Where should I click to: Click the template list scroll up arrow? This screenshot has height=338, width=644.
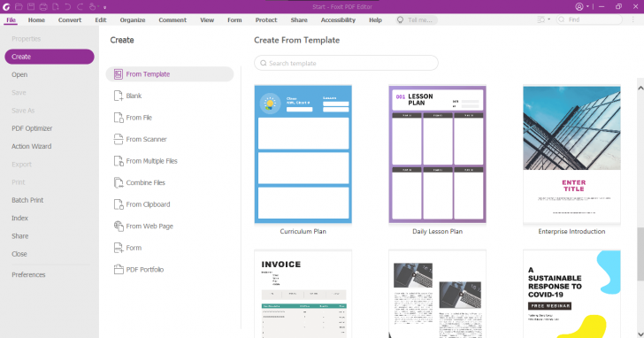[x=640, y=88]
